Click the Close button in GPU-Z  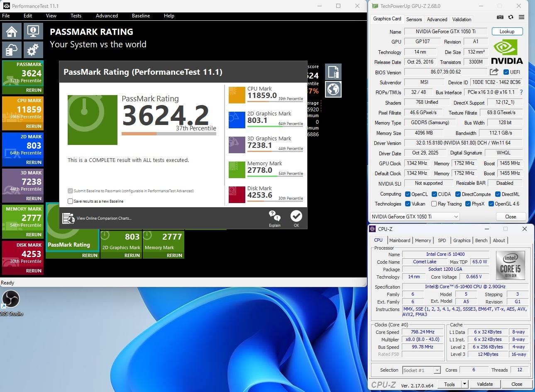511,216
